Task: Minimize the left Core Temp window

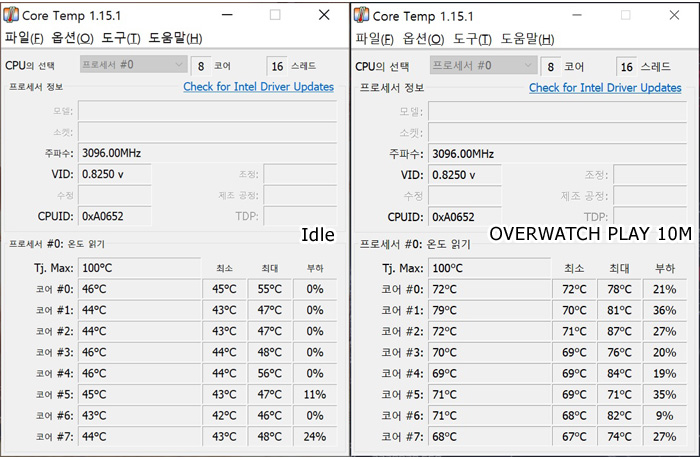Action: 227,15
